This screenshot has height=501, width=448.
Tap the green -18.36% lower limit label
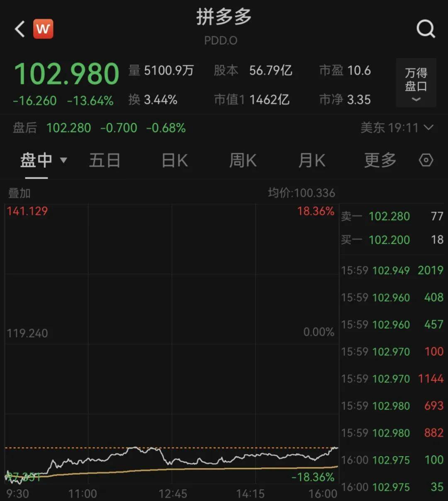(x=313, y=477)
